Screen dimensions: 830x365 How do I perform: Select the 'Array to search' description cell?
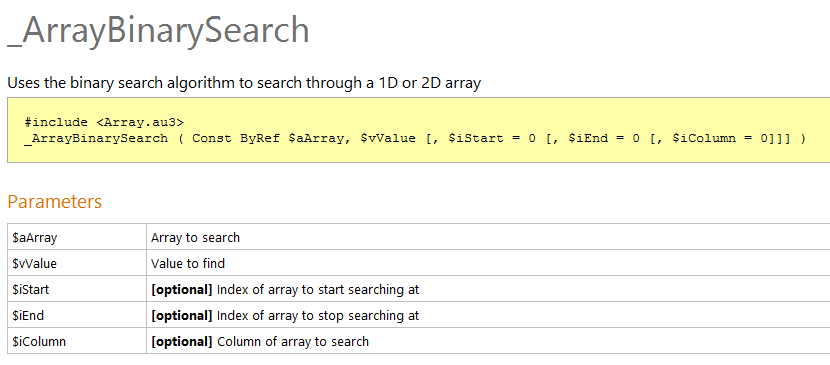(488, 236)
